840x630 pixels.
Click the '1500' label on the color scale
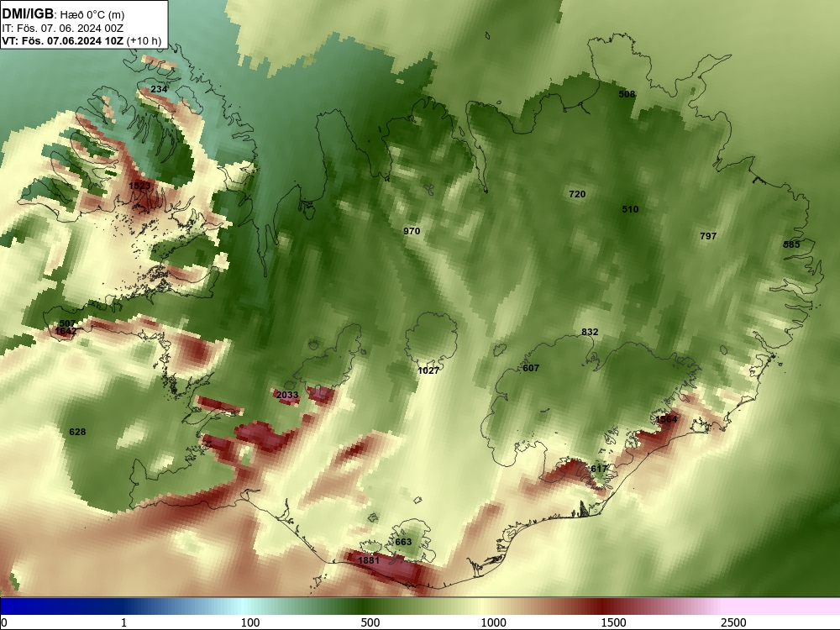pyautogui.click(x=613, y=622)
